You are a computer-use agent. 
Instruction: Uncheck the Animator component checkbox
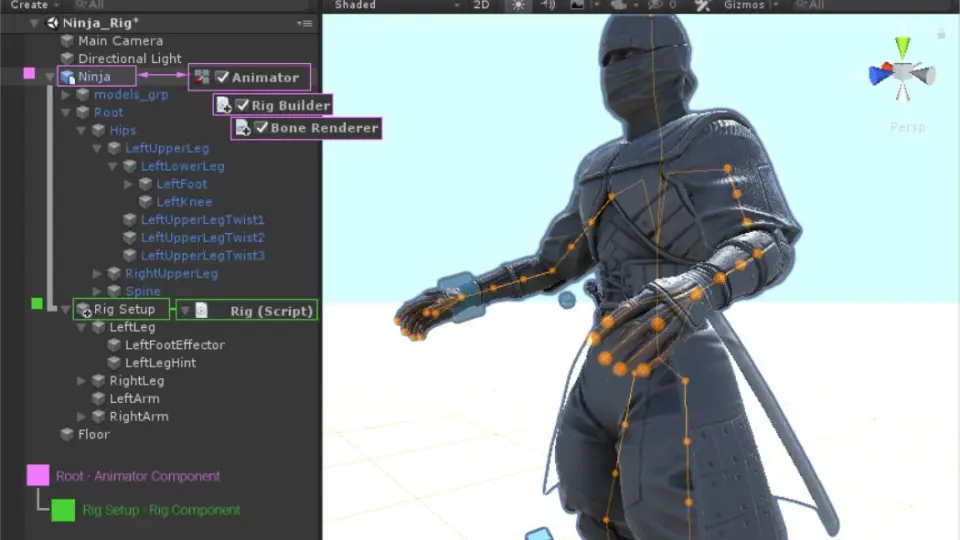(x=222, y=77)
